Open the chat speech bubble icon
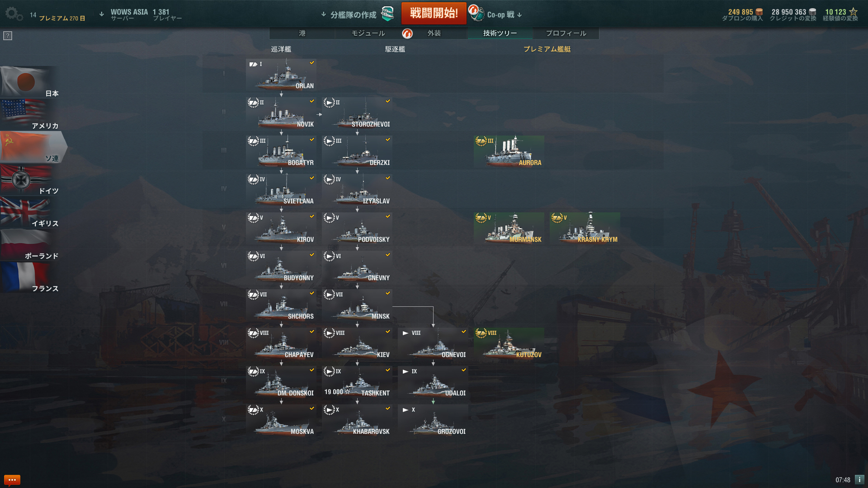The height and width of the screenshot is (488, 868). (12, 480)
